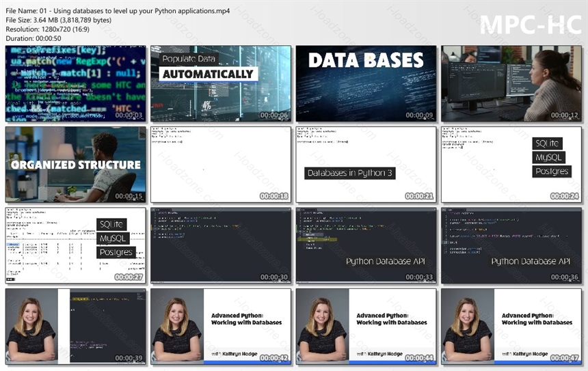Click the woman at monitors frame at 00:00:12
This screenshot has width=588, height=371.
511,83
